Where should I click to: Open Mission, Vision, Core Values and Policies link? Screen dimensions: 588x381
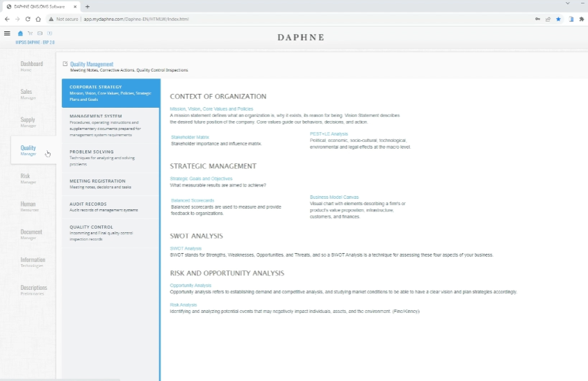(x=211, y=108)
